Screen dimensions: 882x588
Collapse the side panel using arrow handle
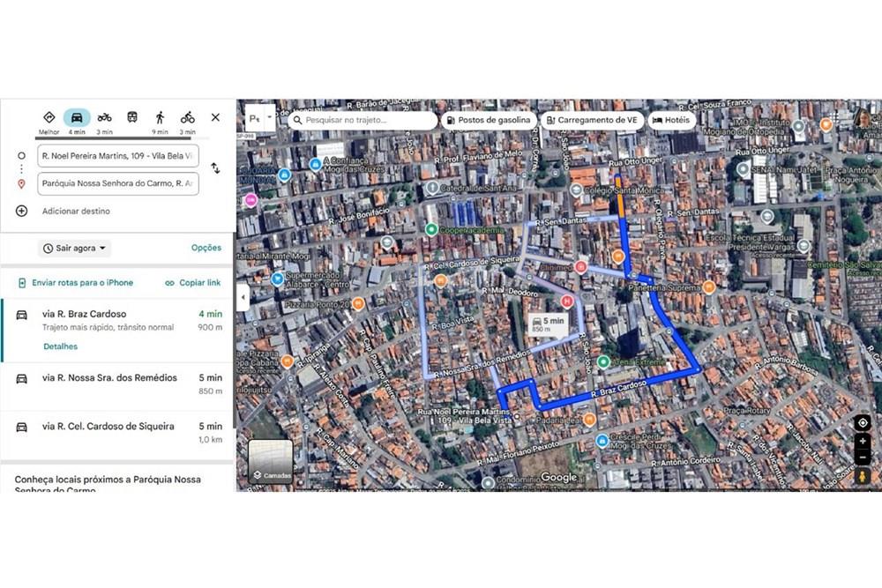(x=243, y=297)
